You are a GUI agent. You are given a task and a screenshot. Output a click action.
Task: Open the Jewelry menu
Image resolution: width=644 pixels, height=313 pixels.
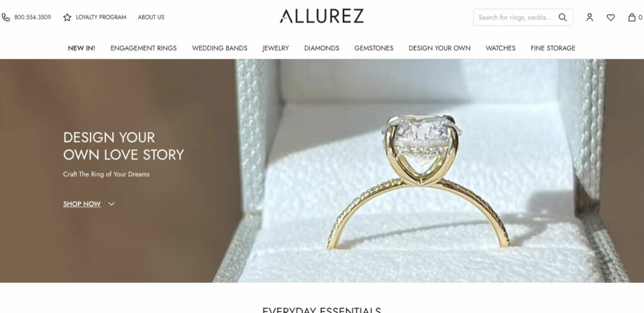click(x=275, y=48)
